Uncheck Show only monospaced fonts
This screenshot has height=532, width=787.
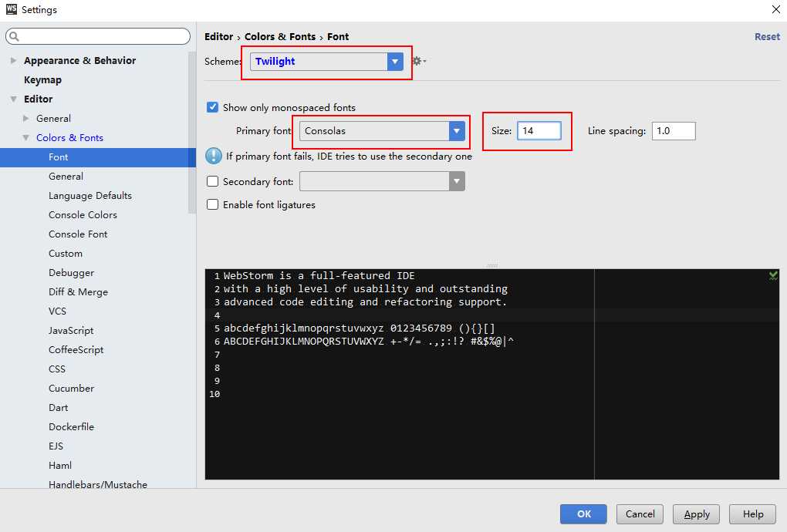[212, 107]
